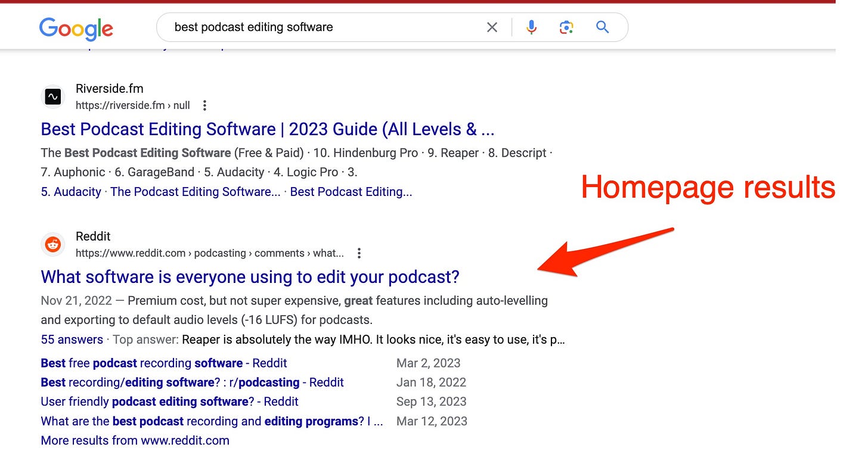Screen dimensions: 868x467
Task: Open Google Lens image search icon
Action: (566, 27)
